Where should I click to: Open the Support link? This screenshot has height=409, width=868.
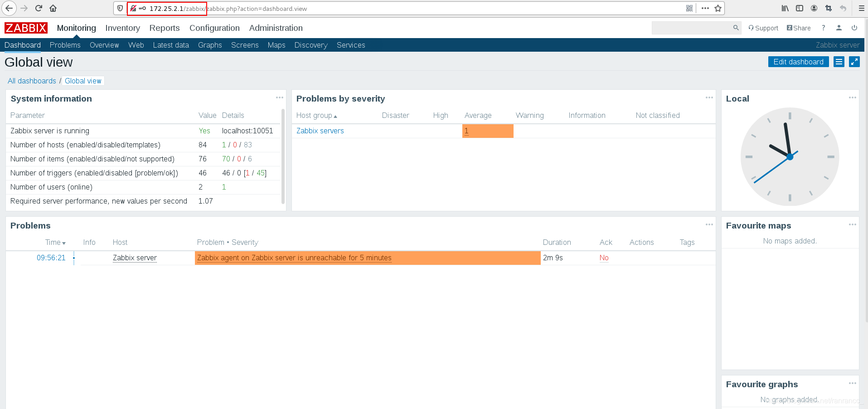[763, 28]
